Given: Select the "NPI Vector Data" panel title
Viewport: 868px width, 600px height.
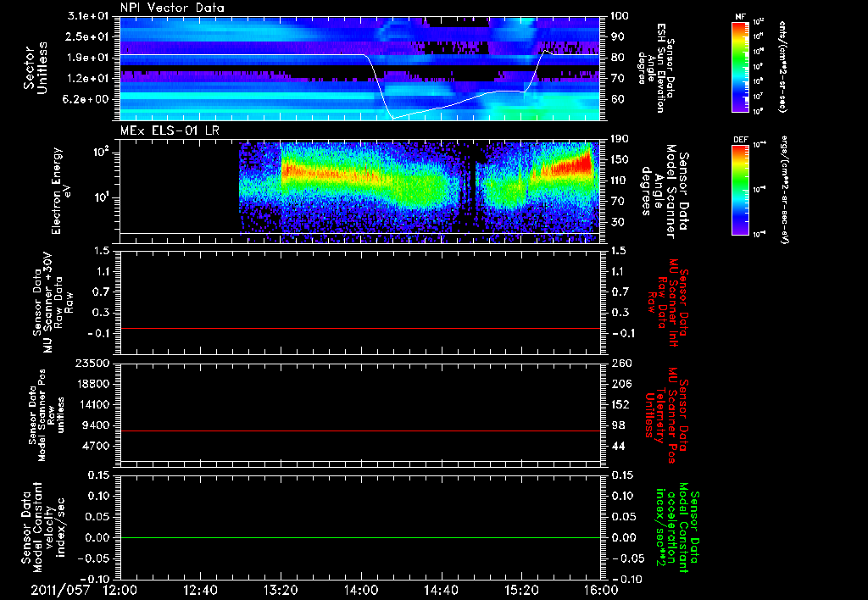Looking at the screenshot, I should point(172,8).
